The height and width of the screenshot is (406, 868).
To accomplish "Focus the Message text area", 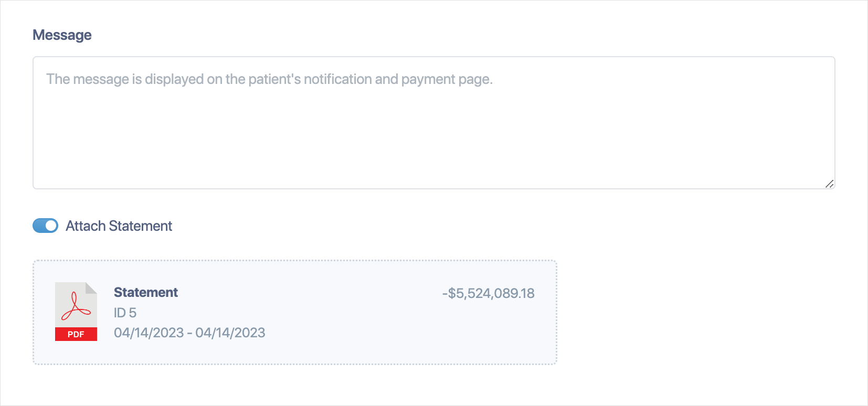I will coord(434,123).
